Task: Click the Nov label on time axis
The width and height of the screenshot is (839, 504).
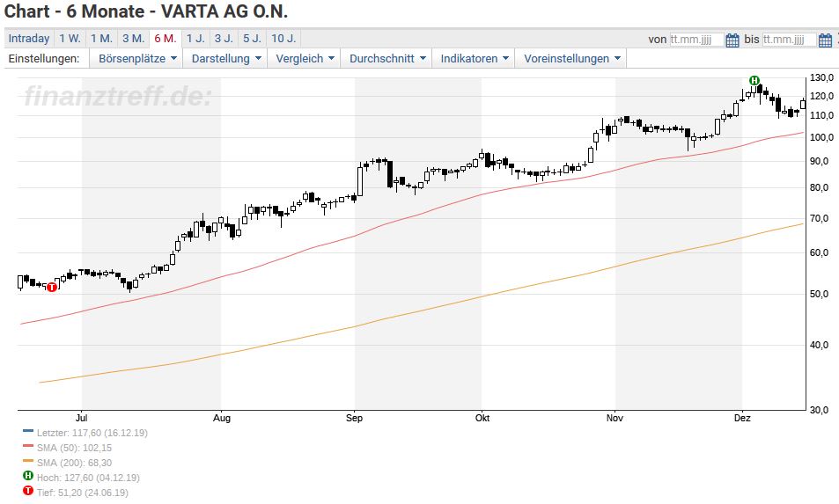Action: [615, 418]
